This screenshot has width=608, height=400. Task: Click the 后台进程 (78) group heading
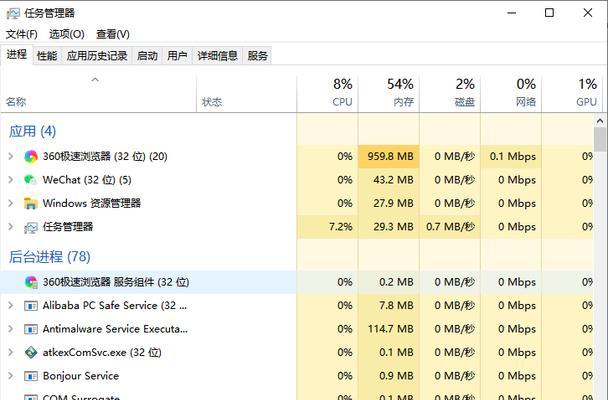[x=50, y=257]
